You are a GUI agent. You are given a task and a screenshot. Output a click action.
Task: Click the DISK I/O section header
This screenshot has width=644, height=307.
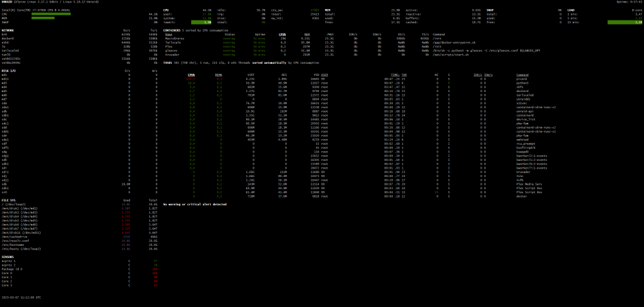[x=8, y=71]
